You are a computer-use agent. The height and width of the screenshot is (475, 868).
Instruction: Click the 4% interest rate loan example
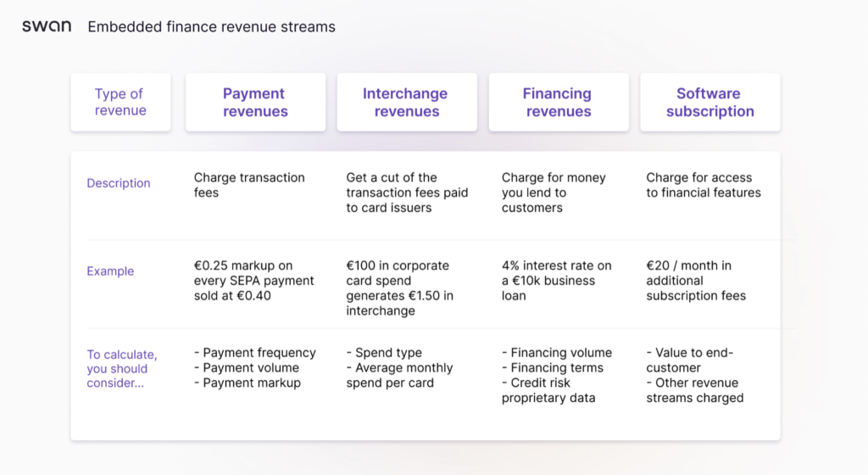[x=556, y=281]
